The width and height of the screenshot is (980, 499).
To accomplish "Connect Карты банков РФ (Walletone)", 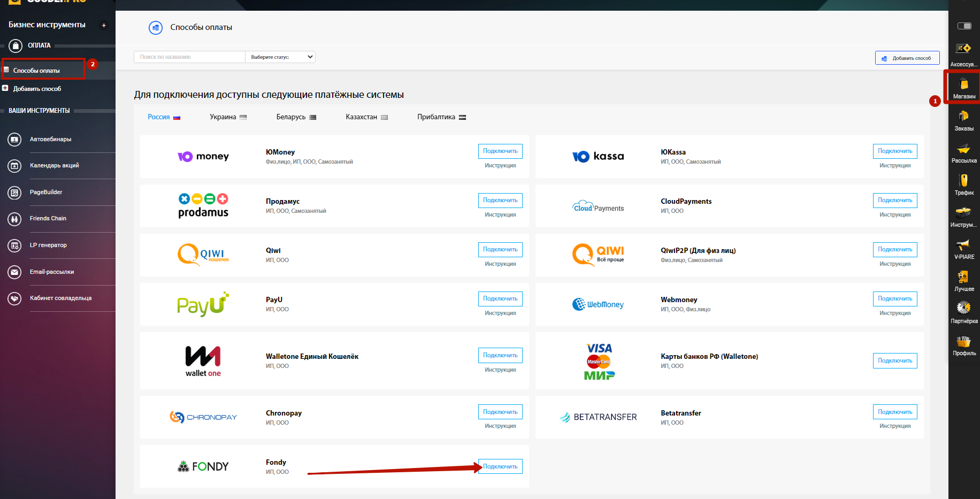I will pyautogui.click(x=895, y=361).
